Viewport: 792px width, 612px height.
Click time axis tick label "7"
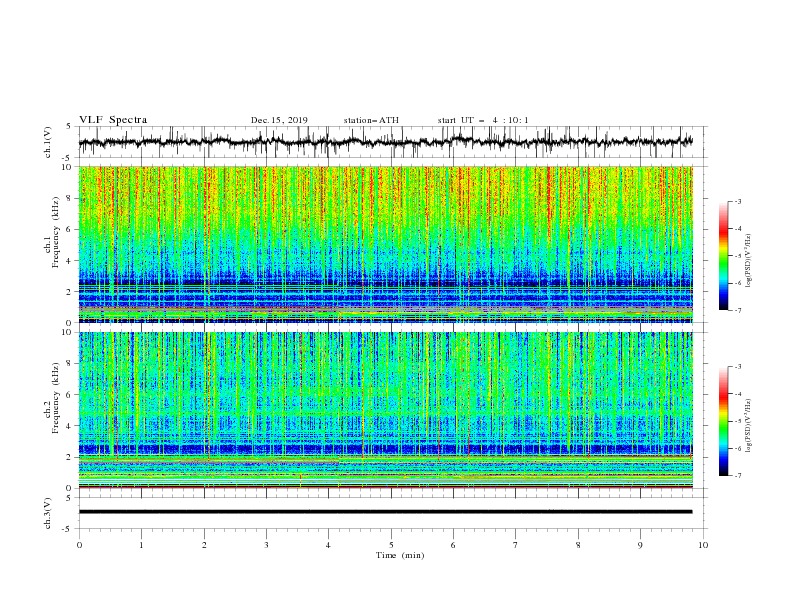point(516,545)
